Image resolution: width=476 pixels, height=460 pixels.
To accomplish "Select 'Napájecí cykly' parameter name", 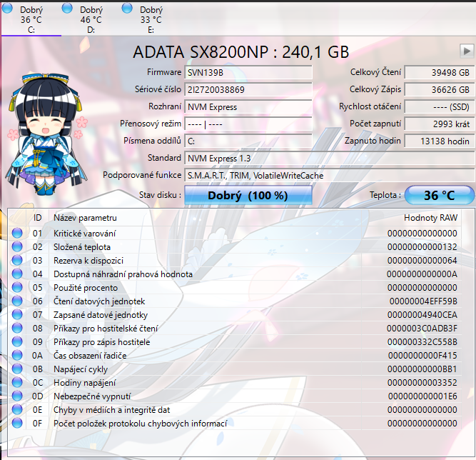I will pyautogui.click(x=81, y=369).
